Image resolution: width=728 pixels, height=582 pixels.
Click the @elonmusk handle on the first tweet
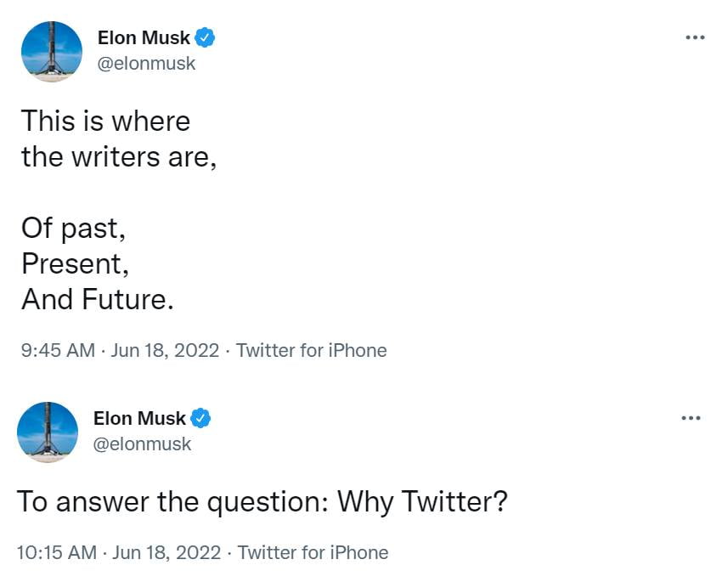click(146, 63)
